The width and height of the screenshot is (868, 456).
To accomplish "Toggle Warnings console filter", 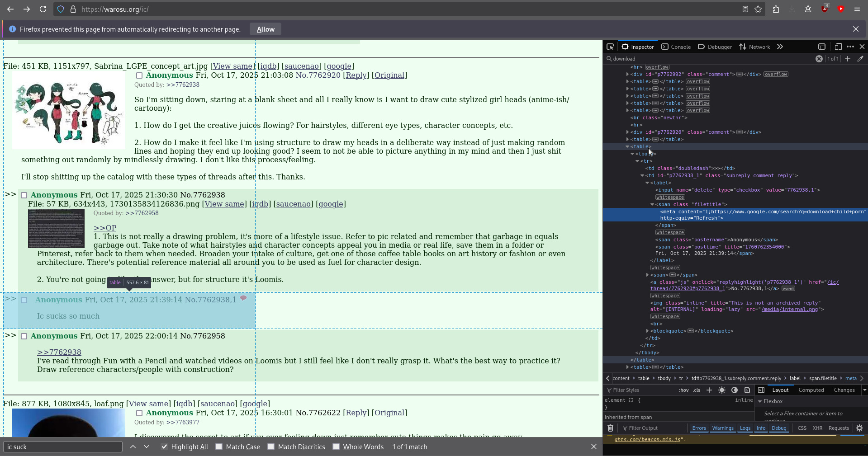I will pyautogui.click(x=723, y=428).
